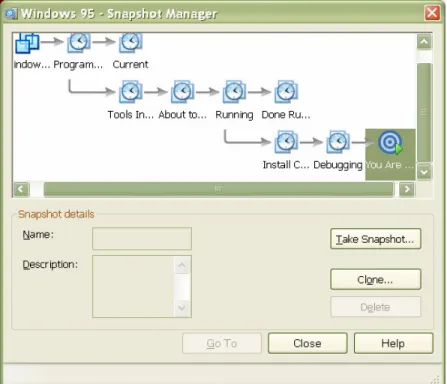Viewport: 447px width, 384px height.
Task: Click the 'Tools In...' label
Action: (x=131, y=115)
